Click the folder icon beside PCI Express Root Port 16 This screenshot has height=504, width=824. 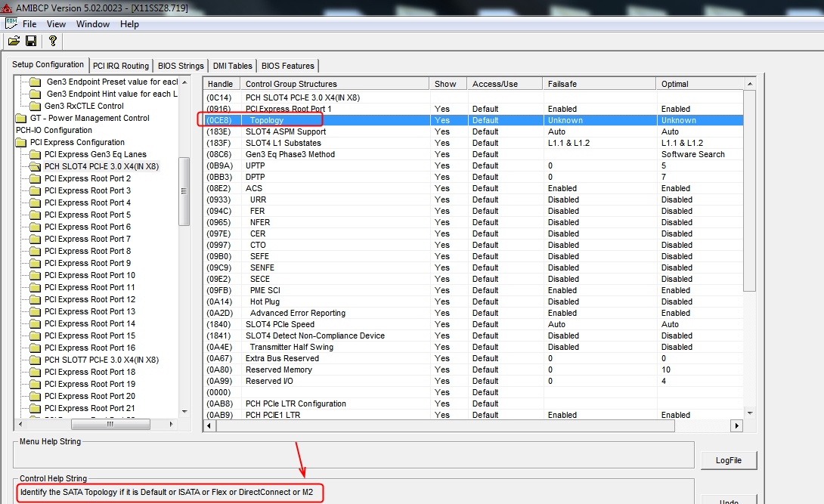click(36, 348)
